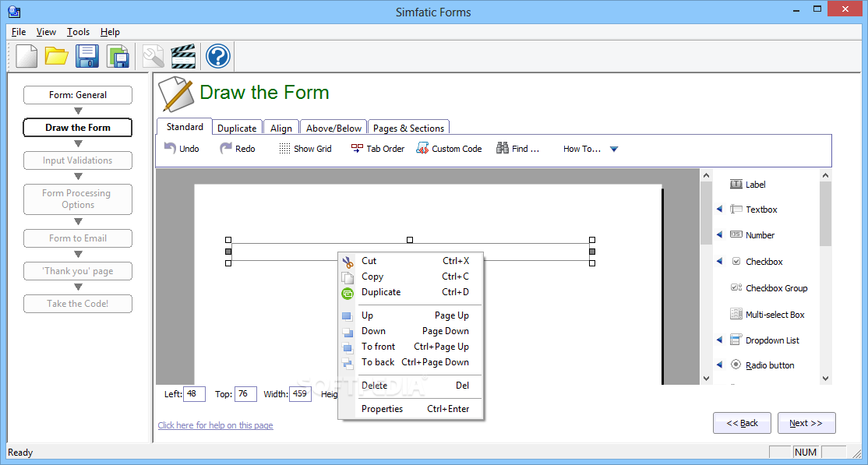This screenshot has width=868, height=465.
Task: Open the Tools menu
Action: pos(78,32)
